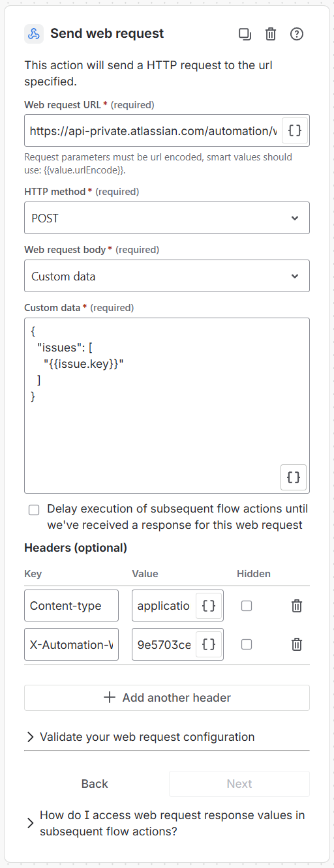Insert smart value for Content-type header value
The height and width of the screenshot is (868, 334).
pos(209,606)
